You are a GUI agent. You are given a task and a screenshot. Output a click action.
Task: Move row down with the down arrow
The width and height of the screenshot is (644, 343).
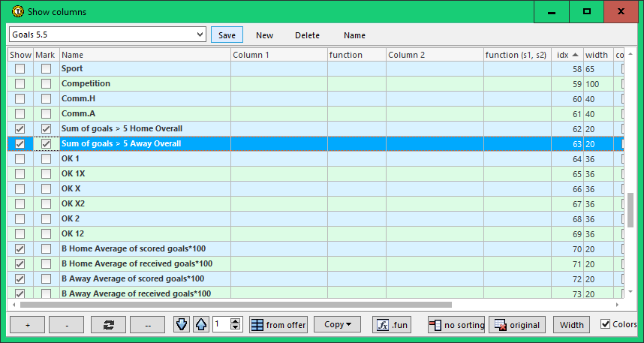point(182,325)
